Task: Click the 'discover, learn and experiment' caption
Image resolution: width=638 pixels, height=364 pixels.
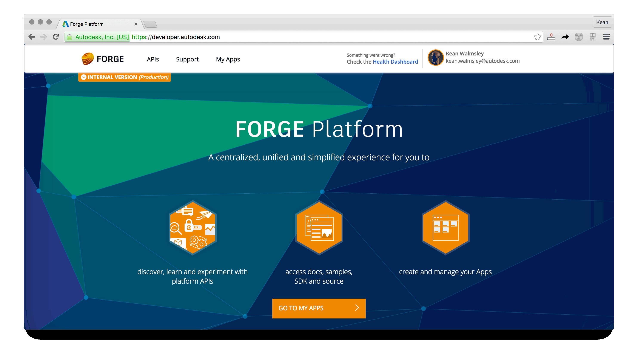Action: tap(192, 276)
